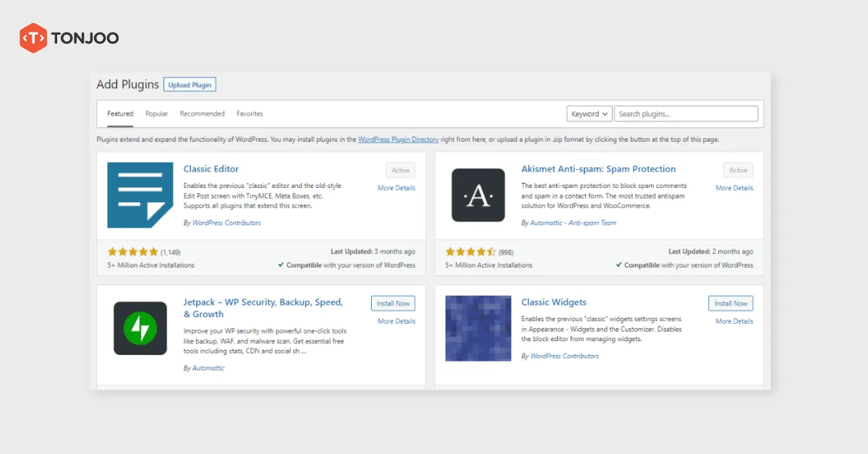The image size is (868, 454).
Task: Select the Featured tab
Action: coord(120,113)
